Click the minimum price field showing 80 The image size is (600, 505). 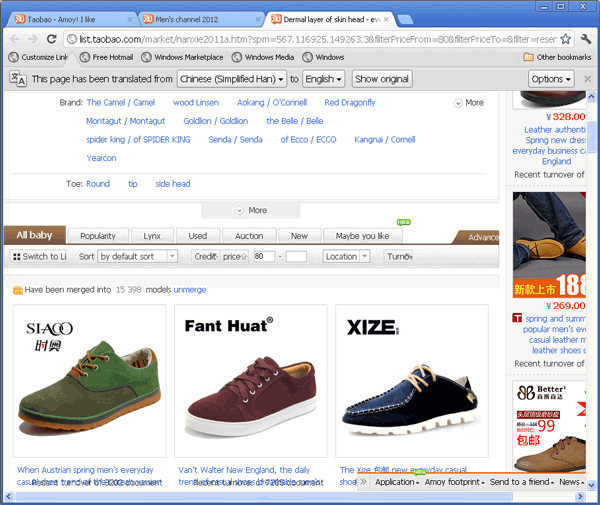tap(264, 256)
